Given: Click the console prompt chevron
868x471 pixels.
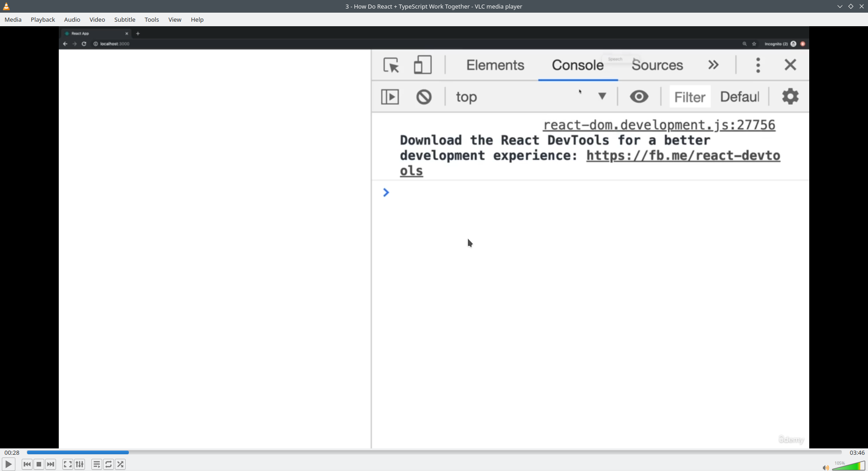Looking at the screenshot, I should 386,193.
